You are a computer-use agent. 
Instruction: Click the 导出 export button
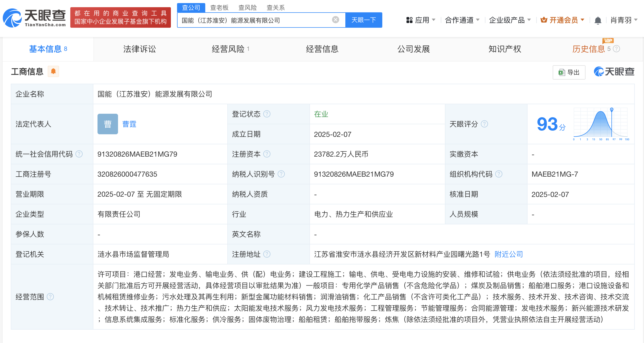point(569,72)
